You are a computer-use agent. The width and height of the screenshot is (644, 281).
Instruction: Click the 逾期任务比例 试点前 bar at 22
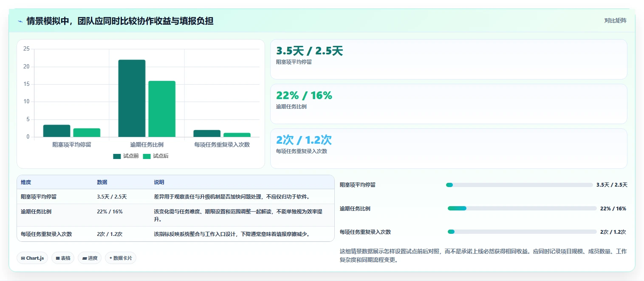coord(132,98)
